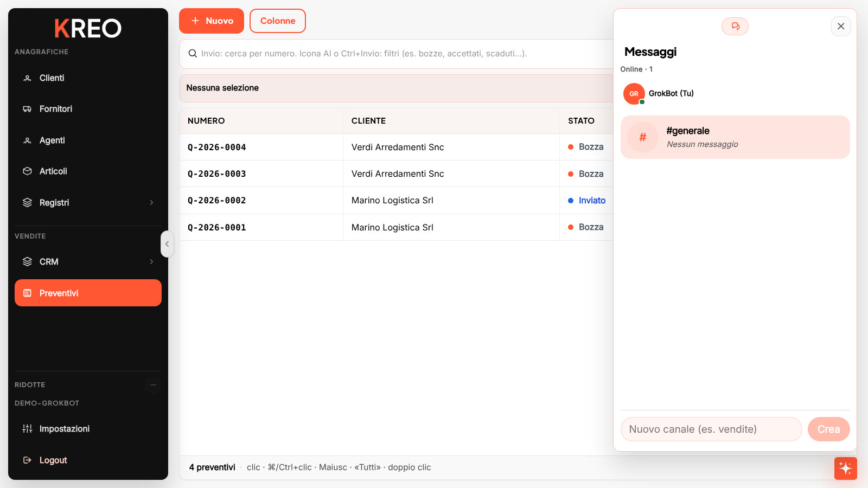Click the Impostazioni sliders icon
This screenshot has height=488, width=868.
click(x=27, y=429)
